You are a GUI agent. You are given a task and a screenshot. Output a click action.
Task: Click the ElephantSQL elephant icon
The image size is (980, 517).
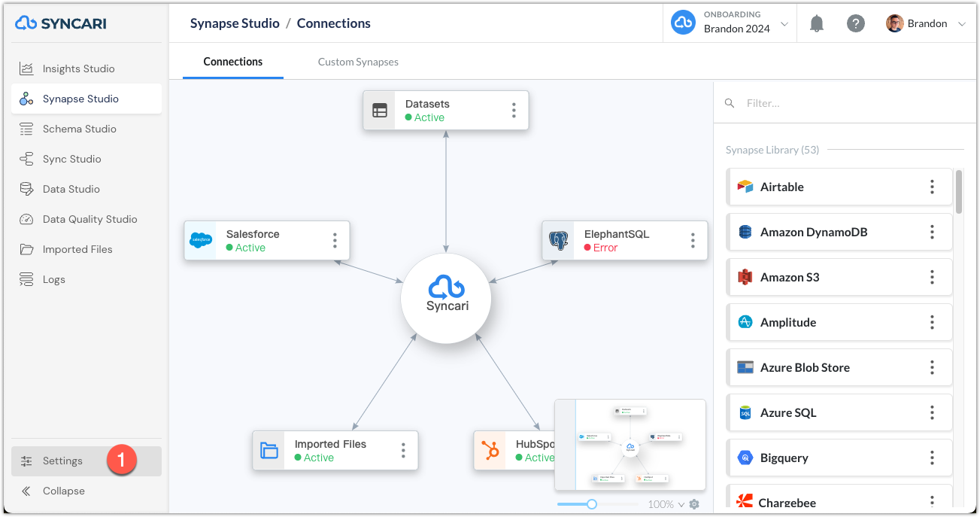pyautogui.click(x=559, y=241)
